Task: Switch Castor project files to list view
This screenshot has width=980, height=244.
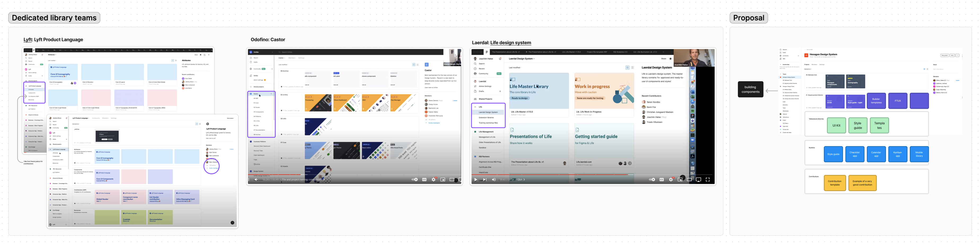Action: tap(417, 65)
